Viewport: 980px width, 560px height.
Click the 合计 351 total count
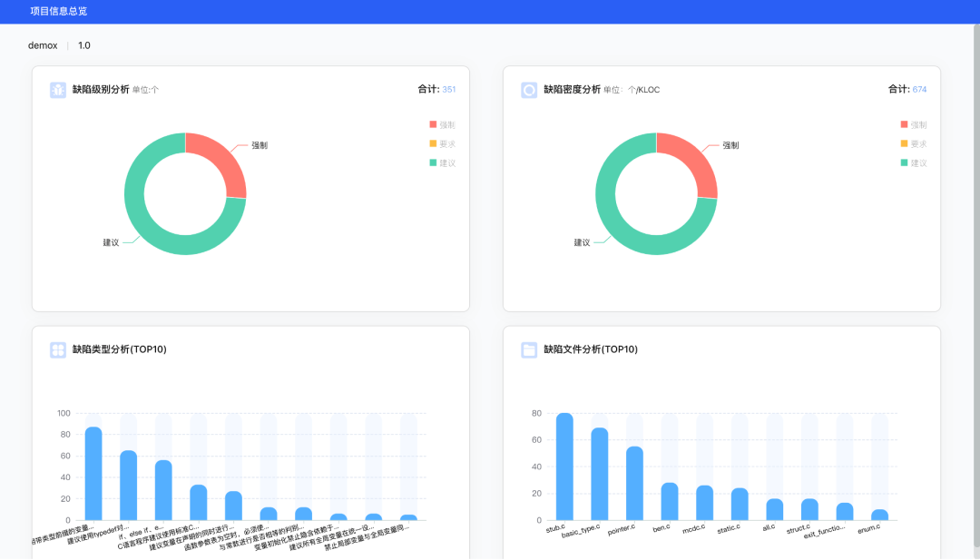[436, 90]
